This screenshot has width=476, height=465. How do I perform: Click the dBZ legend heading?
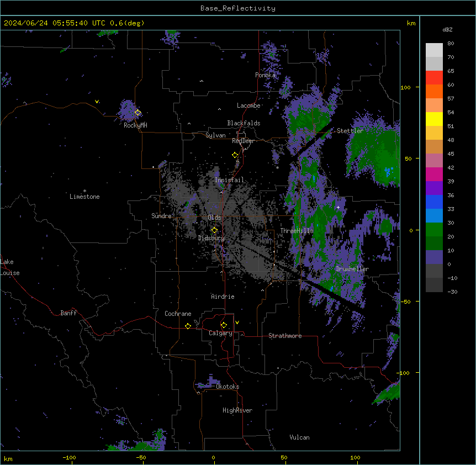point(447,30)
